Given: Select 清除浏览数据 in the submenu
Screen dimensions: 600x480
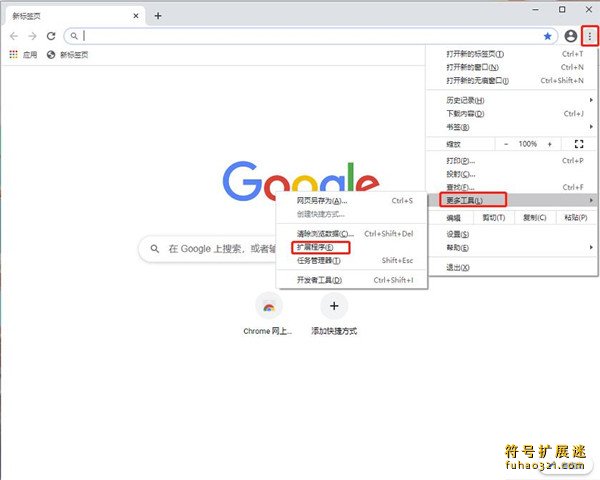Looking at the screenshot, I should click(351, 233).
